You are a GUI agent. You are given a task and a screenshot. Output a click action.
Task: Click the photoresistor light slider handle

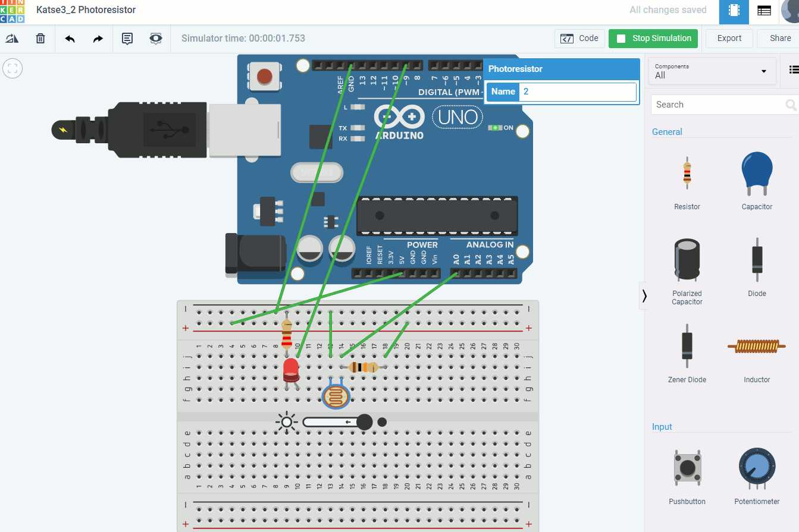pos(364,422)
